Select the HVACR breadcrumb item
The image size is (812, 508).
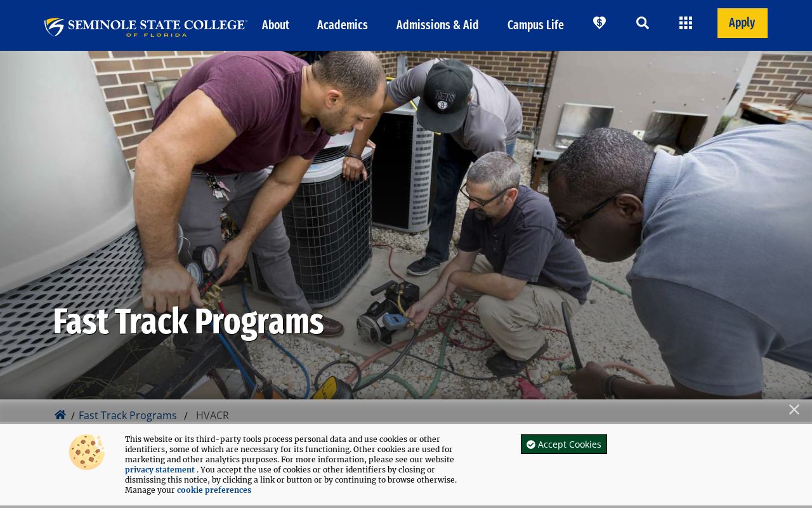pos(213,415)
